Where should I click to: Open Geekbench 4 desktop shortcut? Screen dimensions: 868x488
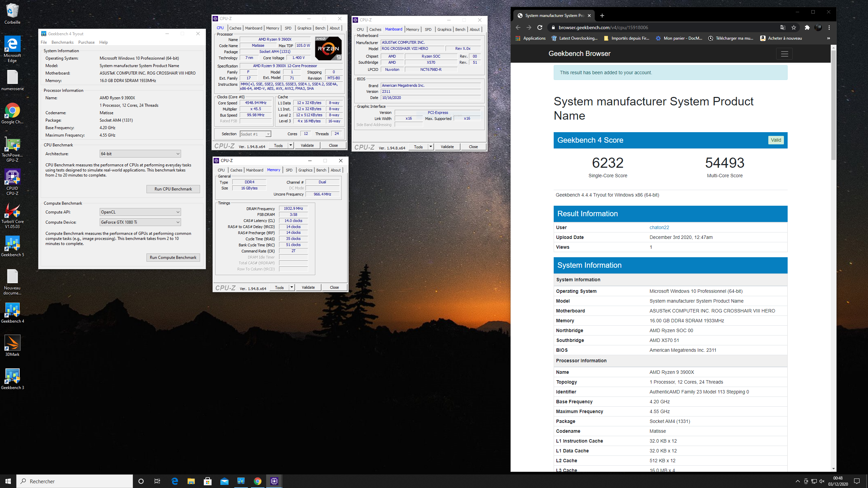coord(12,313)
